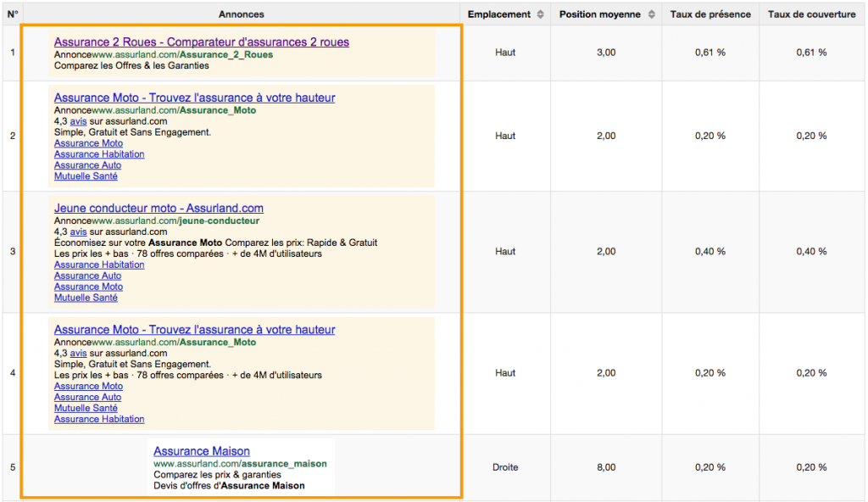Open the Assurance Auto sitelink in ad 2

point(87,165)
